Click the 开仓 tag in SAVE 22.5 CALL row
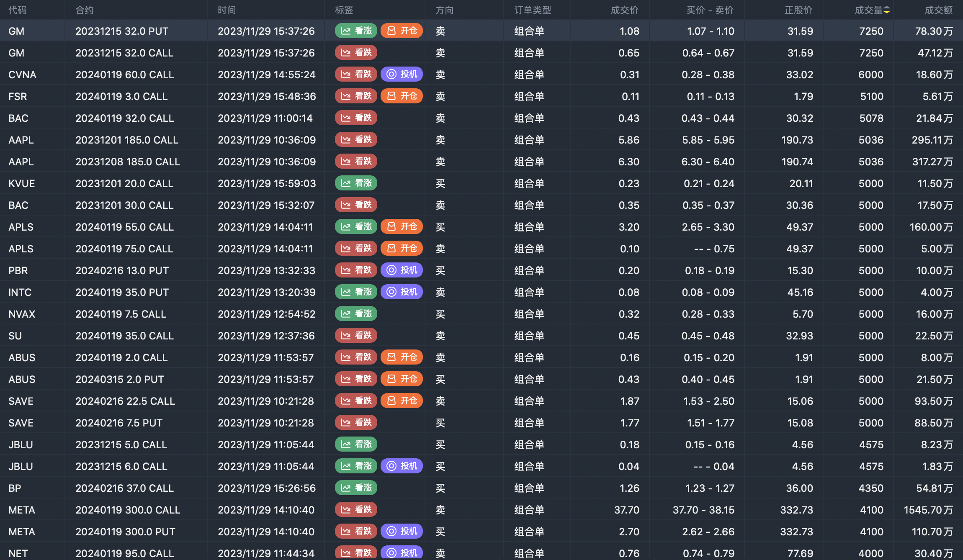963x560 pixels. tap(402, 401)
